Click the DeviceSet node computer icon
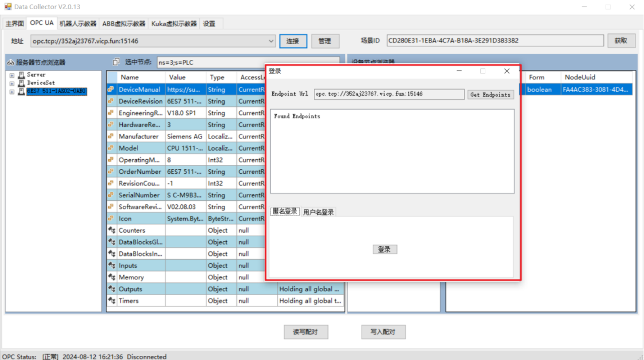Viewport: 644px width, 360px height. click(21, 83)
